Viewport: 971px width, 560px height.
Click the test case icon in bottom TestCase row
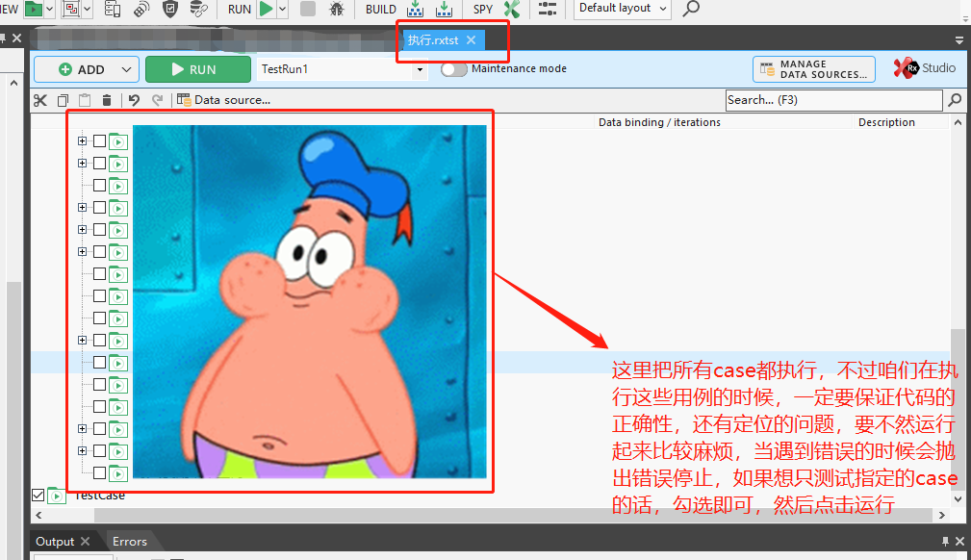[57, 495]
